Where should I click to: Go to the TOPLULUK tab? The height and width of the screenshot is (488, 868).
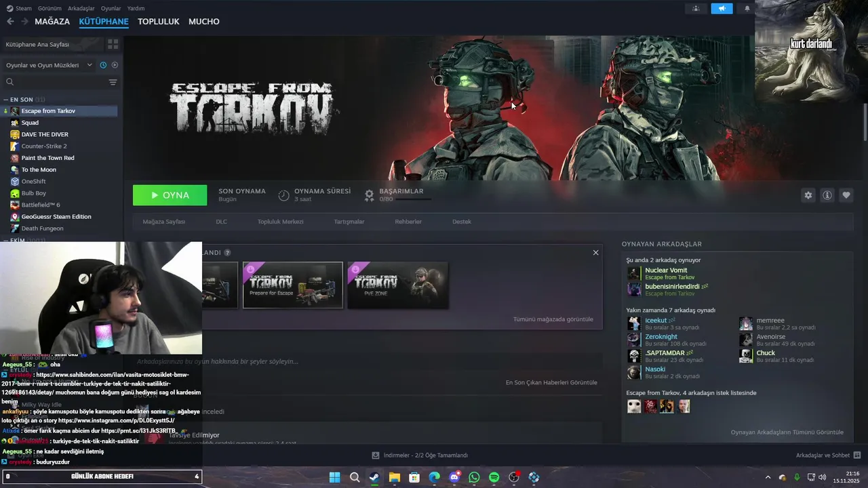tap(159, 22)
